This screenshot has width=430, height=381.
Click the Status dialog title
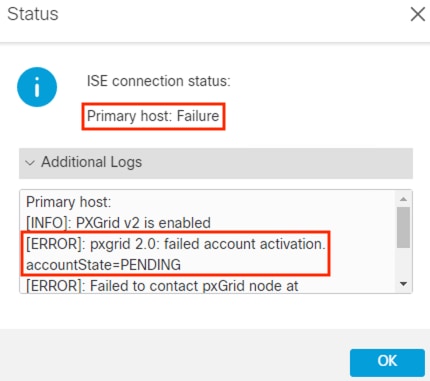tap(33, 14)
